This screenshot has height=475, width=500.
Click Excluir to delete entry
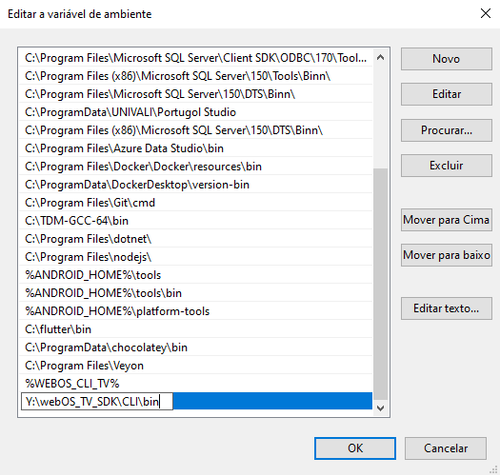coord(446,165)
